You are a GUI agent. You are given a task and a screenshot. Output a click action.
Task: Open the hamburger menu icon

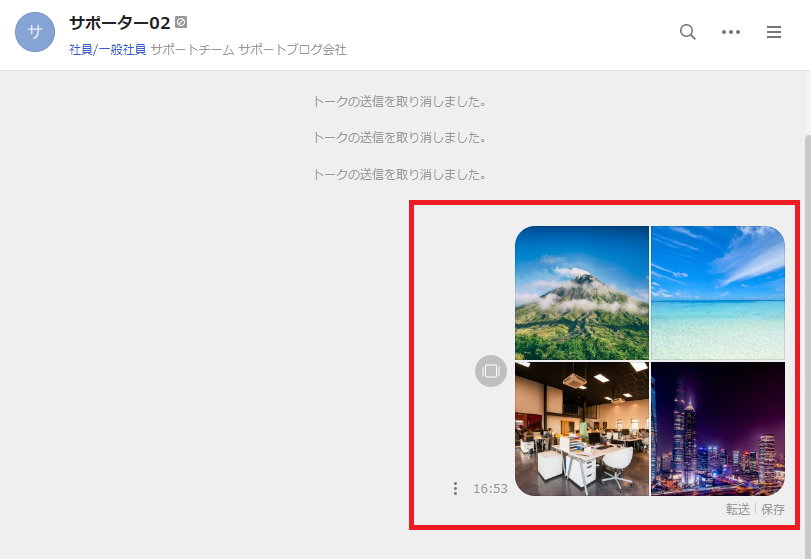pos(774,32)
